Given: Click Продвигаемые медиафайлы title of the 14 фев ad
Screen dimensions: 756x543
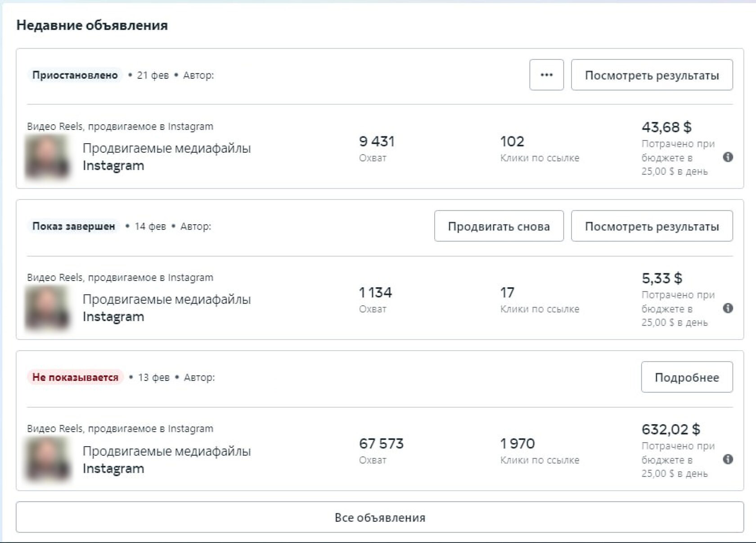Looking at the screenshot, I should pos(166,299).
